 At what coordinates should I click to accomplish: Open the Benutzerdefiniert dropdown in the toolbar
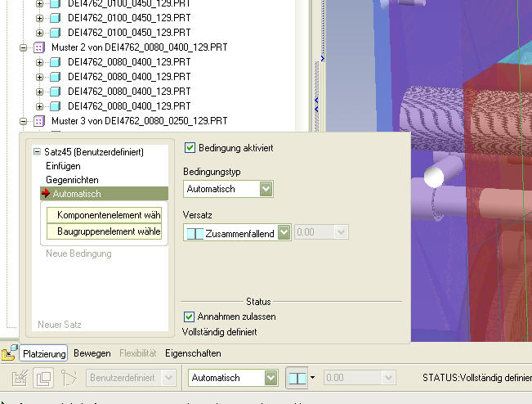[168, 378]
